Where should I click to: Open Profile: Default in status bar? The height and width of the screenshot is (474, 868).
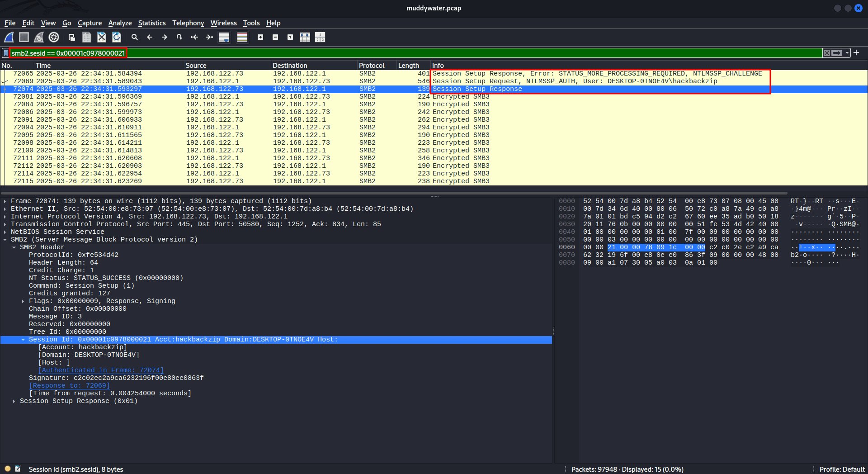[842, 469]
